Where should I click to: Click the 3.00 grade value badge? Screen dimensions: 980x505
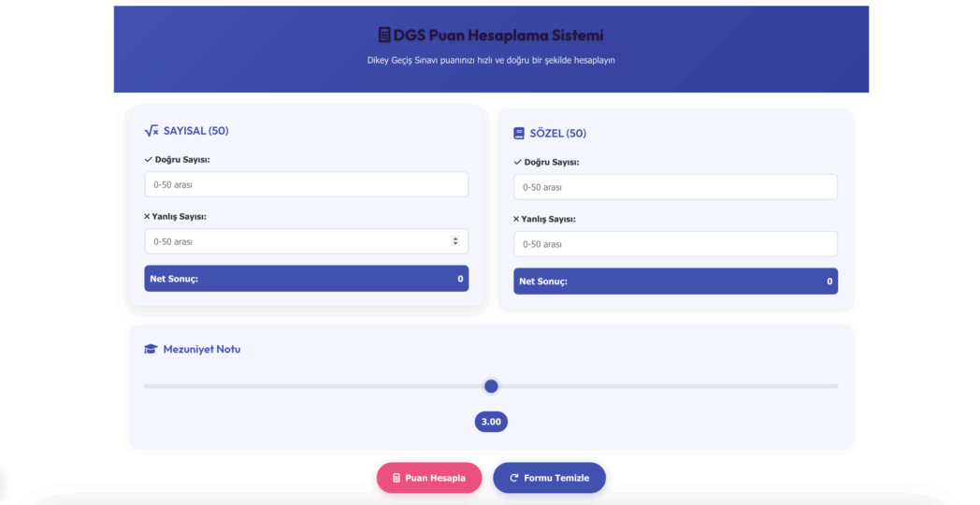pos(491,422)
